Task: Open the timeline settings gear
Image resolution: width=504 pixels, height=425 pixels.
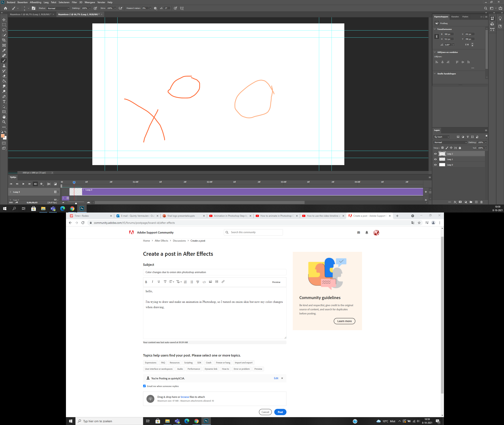Action: pyautogui.click(x=41, y=184)
